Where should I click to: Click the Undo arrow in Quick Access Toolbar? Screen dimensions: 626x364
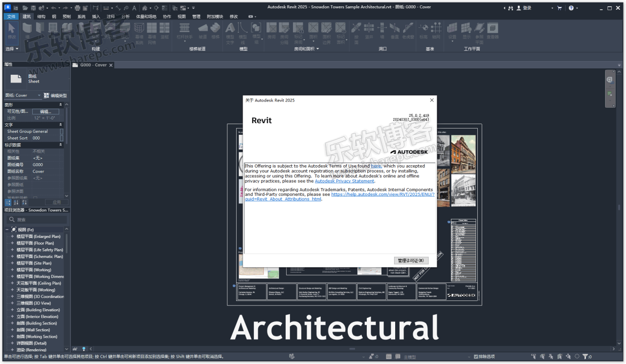[x=55, y=8]
